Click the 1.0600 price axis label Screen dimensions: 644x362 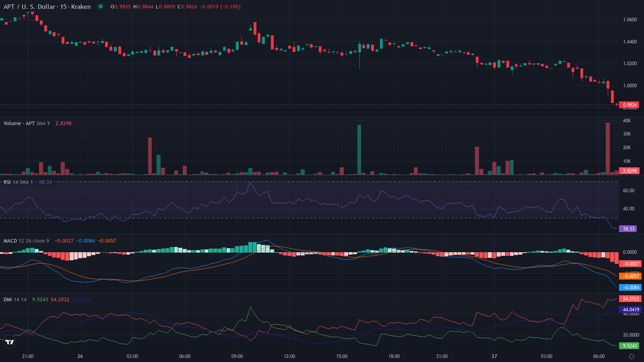pyautogui.click(x=630, y=20)
